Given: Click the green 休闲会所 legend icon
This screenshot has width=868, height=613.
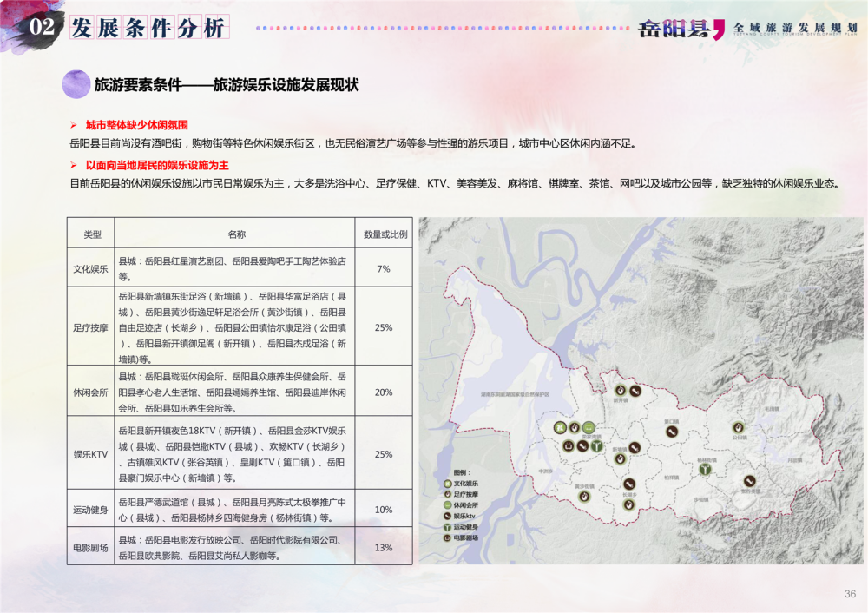Looking at the screenshot, I should (447, 504).
